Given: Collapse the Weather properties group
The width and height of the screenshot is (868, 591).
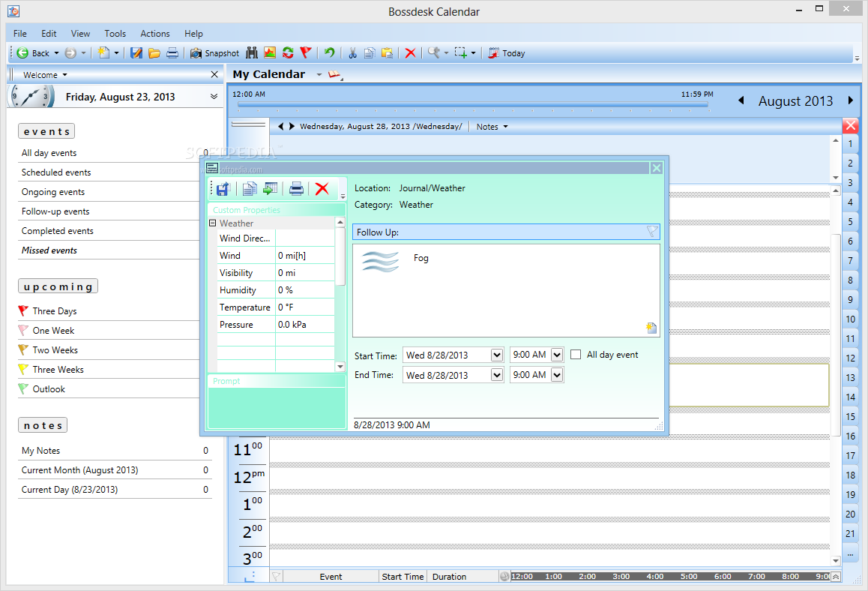Looking at the screenshot, I should 213,223.
